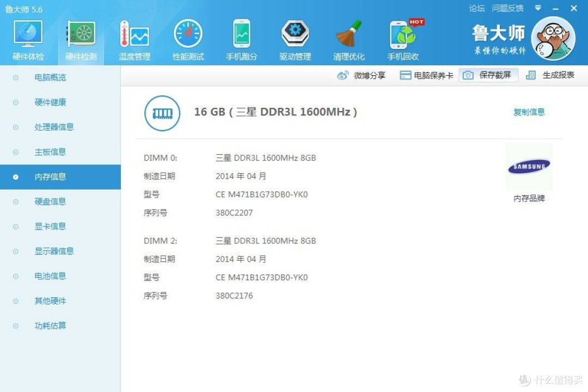Open the title bar dropdown arrow menu

pos(538,8)
